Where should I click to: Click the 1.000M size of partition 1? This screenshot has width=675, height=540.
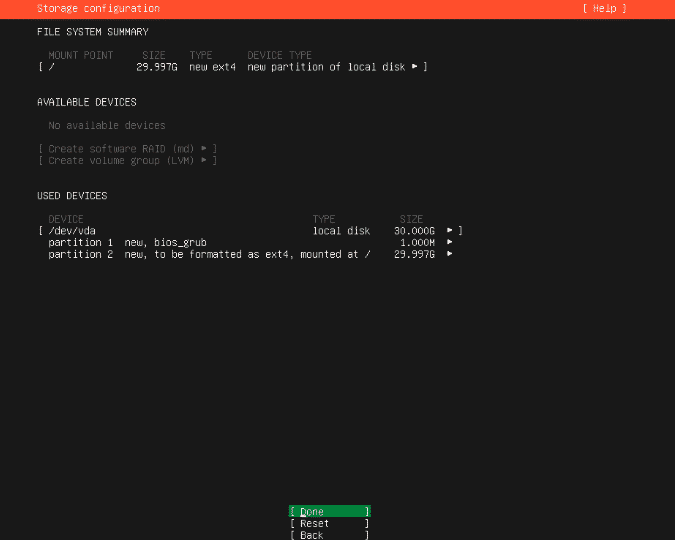click(417, 242)
